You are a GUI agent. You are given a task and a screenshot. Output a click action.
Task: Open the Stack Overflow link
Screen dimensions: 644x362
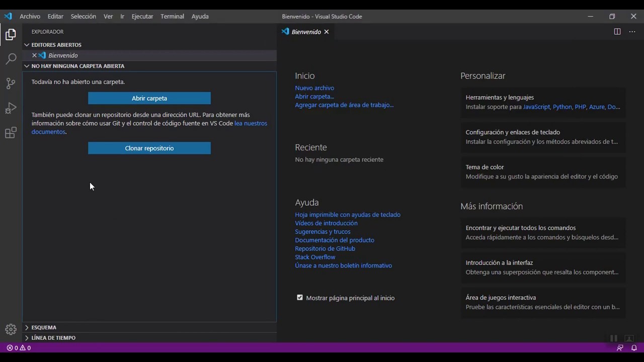pyautogui.click(x=315, y=257)
